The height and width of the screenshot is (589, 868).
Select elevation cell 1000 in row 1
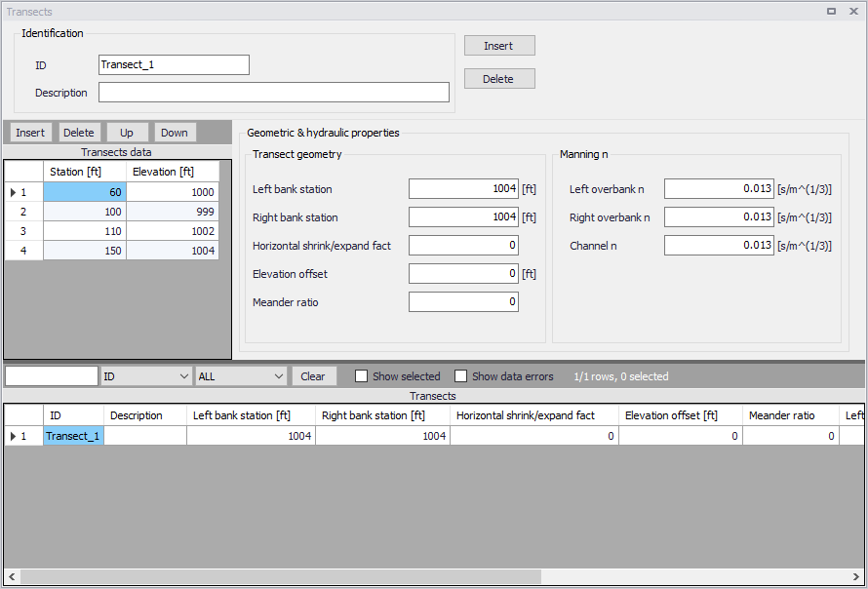[173, 192]
